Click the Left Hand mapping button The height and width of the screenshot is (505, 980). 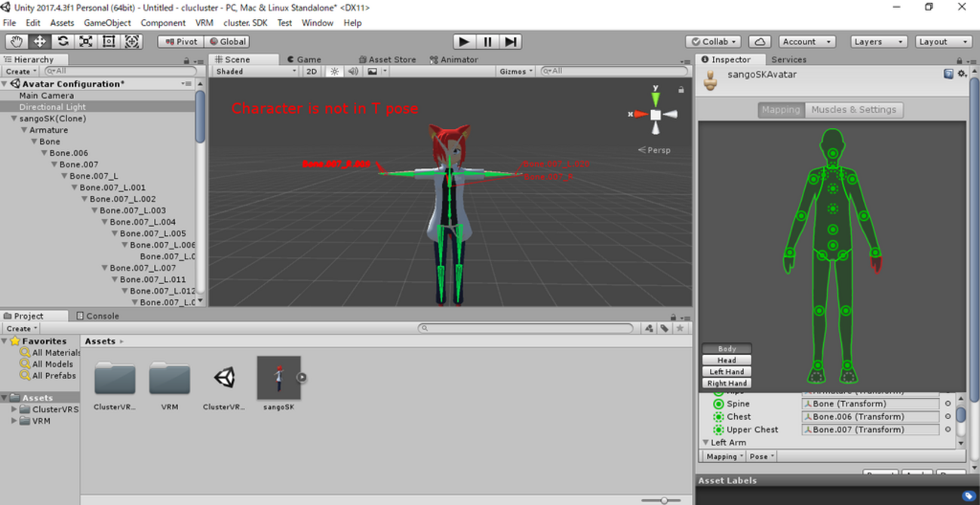tap(727, 372)
